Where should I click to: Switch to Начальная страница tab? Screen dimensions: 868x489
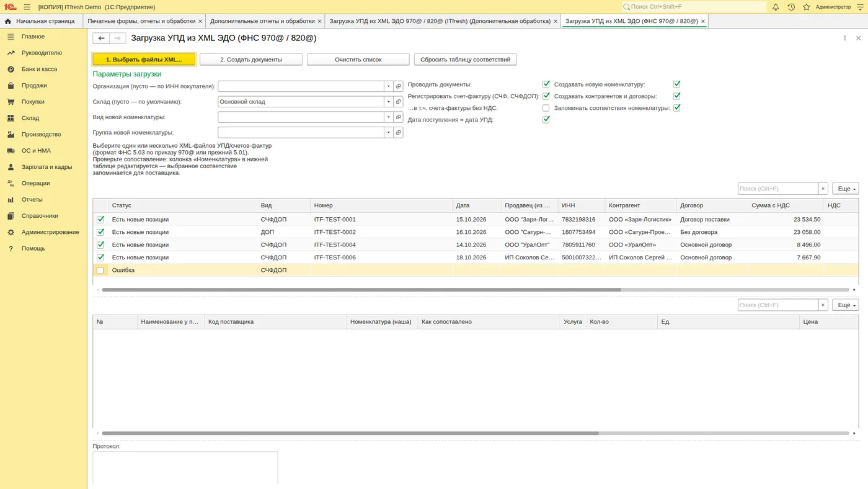[40, 21]
